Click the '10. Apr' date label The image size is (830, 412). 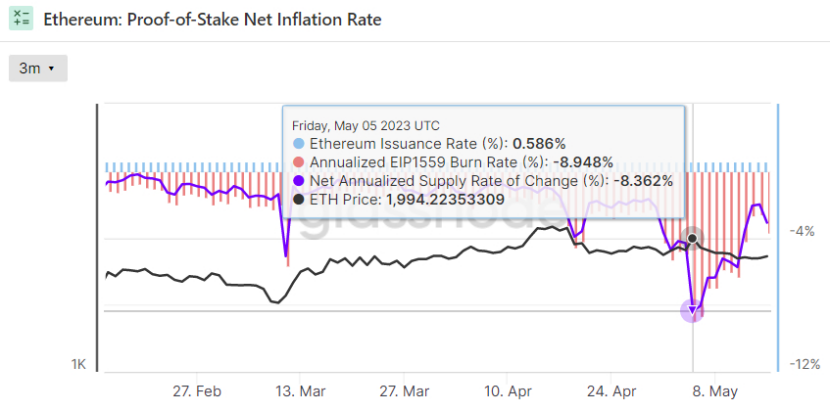[509, 389]
